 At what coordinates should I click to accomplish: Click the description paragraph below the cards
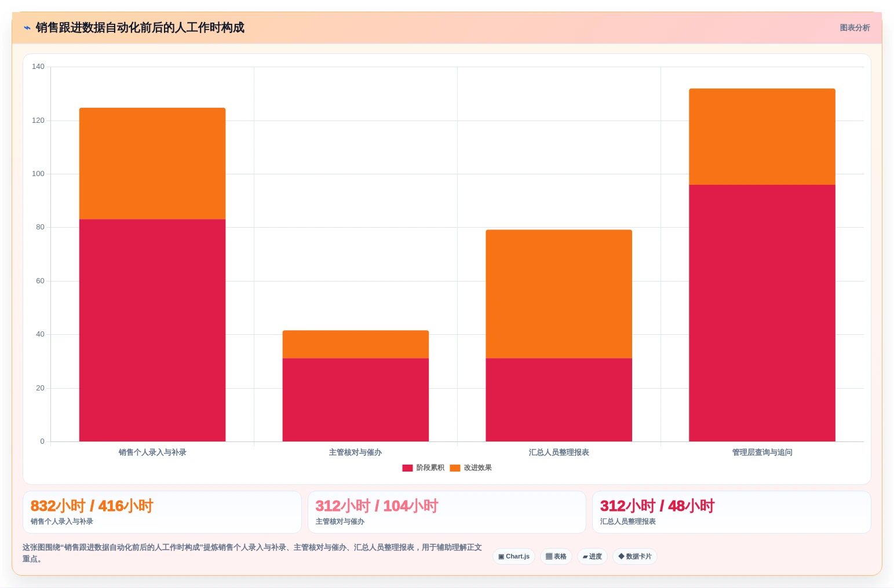point(253,553)
